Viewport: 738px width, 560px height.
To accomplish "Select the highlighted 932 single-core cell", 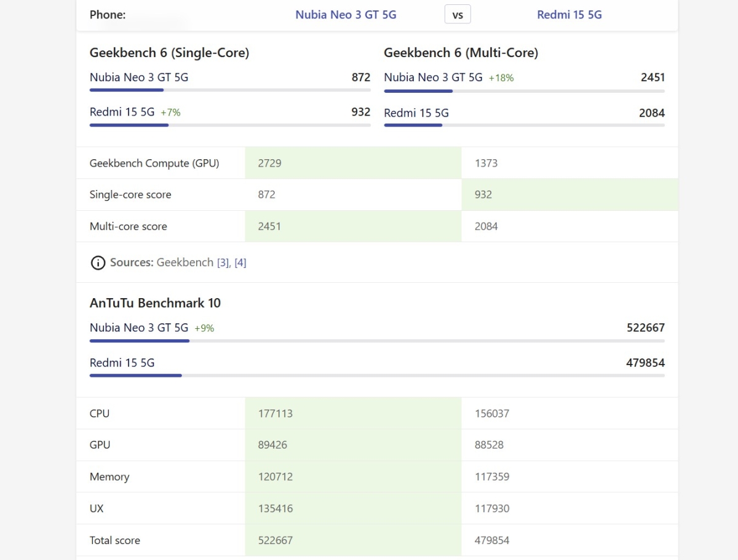I will [x=569, y=195].
